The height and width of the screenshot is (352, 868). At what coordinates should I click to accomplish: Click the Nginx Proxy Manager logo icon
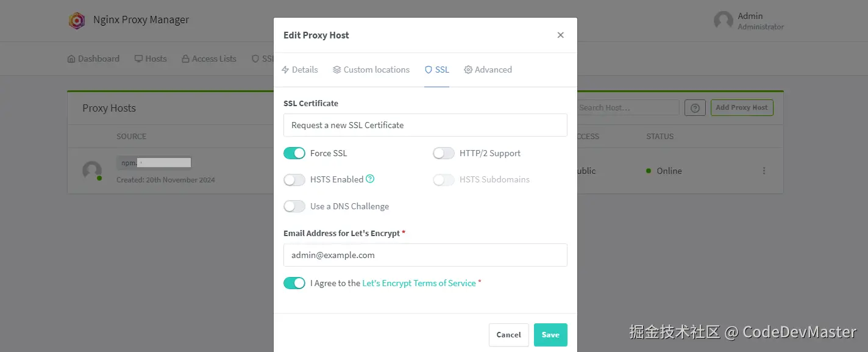pos(77,20)
